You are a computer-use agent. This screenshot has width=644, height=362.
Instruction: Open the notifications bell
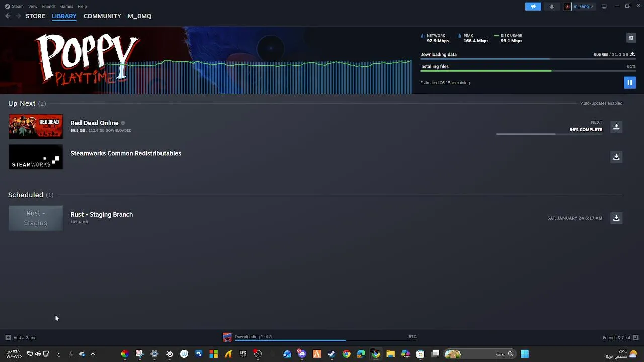pos(552,6)
